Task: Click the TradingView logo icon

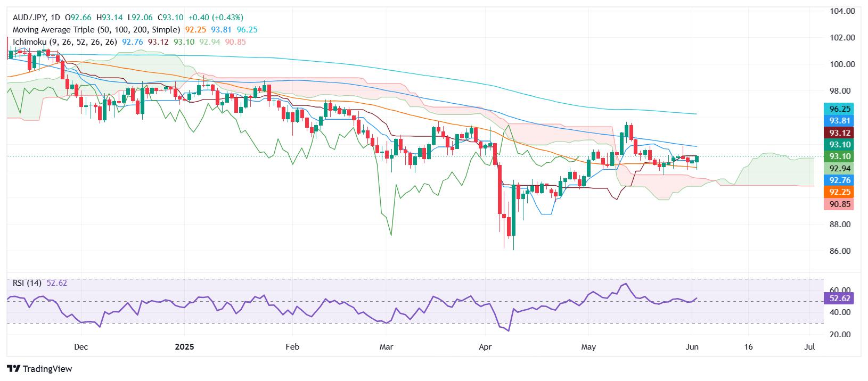Action: click(x=13, y=369)
